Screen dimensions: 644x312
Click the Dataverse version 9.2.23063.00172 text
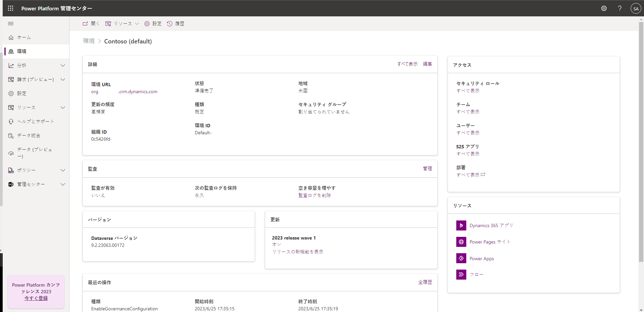pyautogui.click(x=108, y=245)
